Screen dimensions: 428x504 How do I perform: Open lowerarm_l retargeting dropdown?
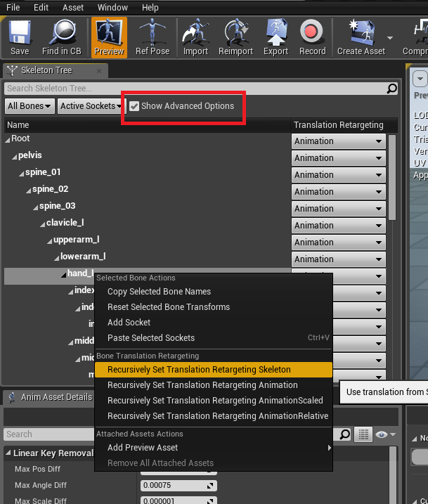tap(339, 259)
